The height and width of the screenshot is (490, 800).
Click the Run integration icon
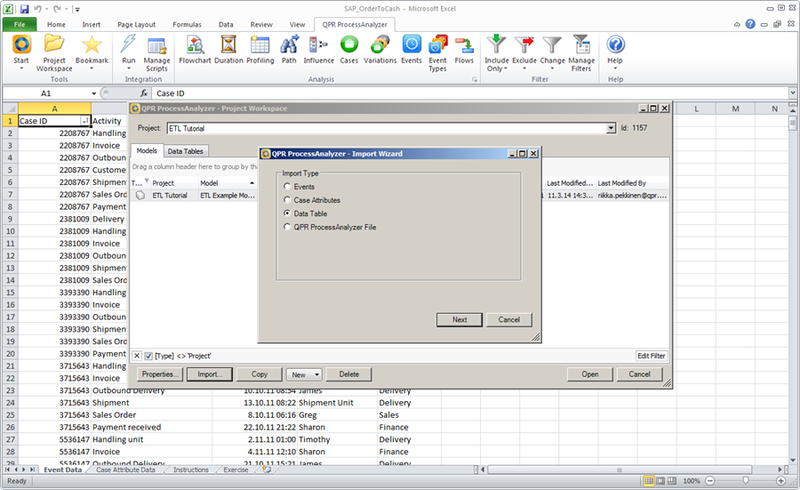[129, 45]
